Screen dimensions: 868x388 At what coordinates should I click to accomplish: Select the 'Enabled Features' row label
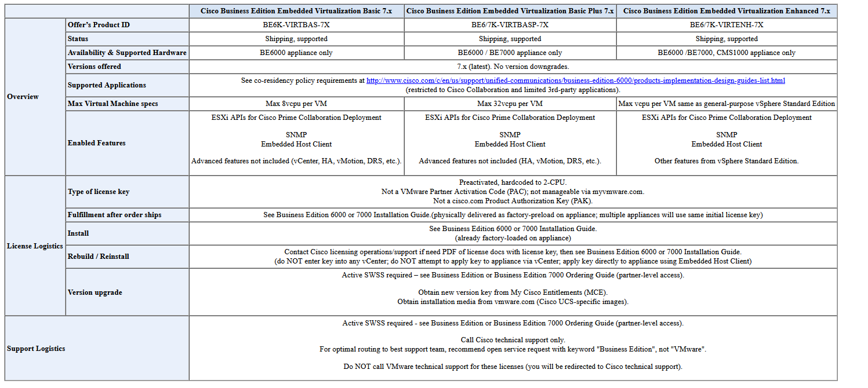coord(97,143)
